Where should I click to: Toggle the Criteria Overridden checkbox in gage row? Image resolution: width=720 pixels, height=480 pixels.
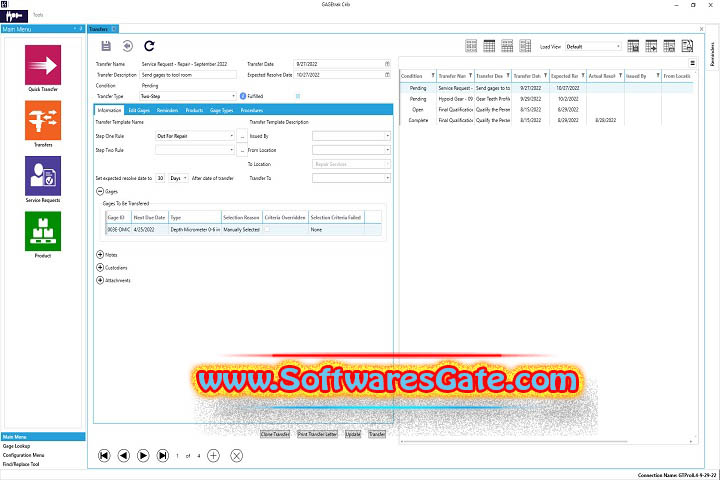click(x=267, y=229)
